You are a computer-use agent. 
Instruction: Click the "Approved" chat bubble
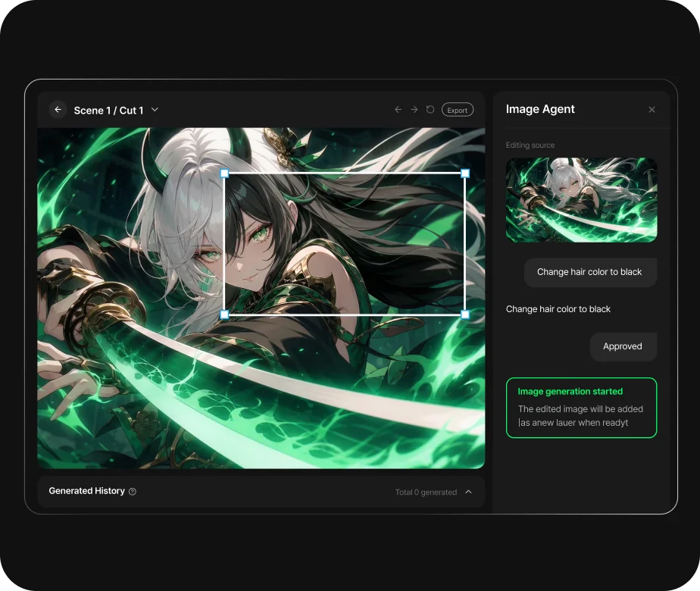[623, 346]
